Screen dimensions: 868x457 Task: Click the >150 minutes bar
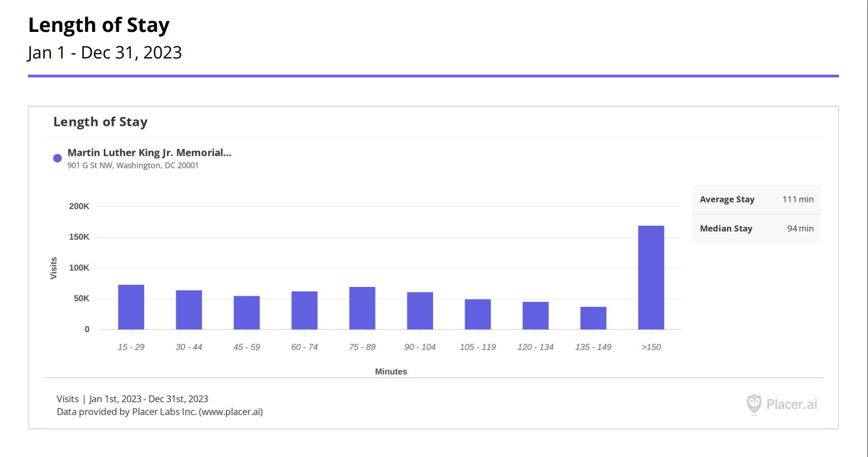coord(651,277)
